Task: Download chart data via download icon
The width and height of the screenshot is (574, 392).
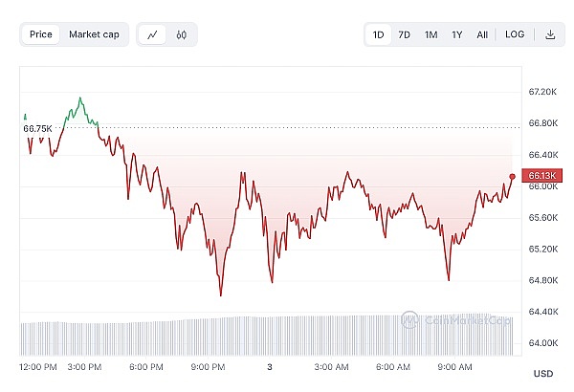Action: (550, 34)
